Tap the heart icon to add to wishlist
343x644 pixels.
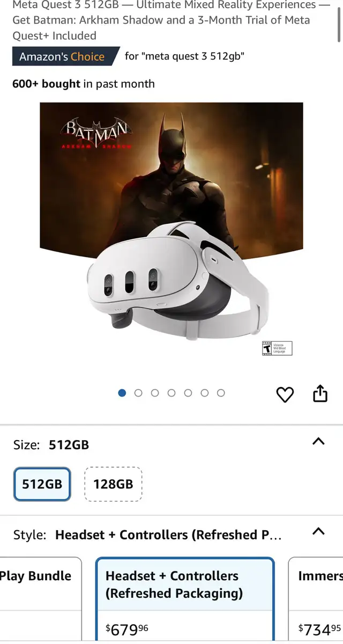point(285,394)
